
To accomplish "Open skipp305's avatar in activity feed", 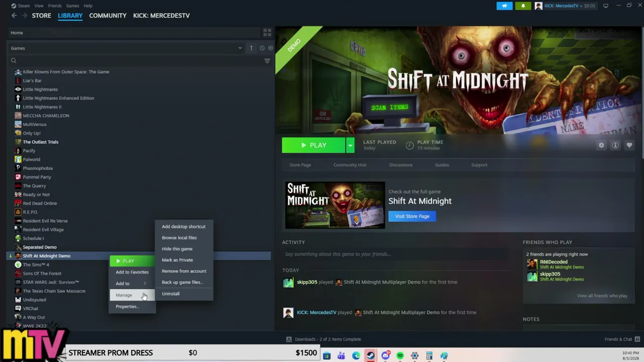I will click(288, 283).
